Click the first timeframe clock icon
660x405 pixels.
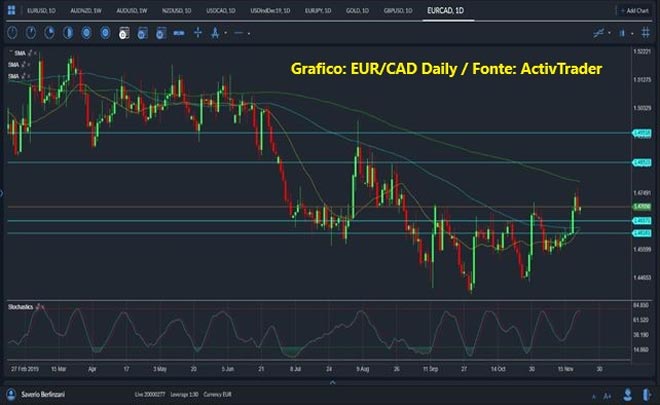[x=13, y=32]
